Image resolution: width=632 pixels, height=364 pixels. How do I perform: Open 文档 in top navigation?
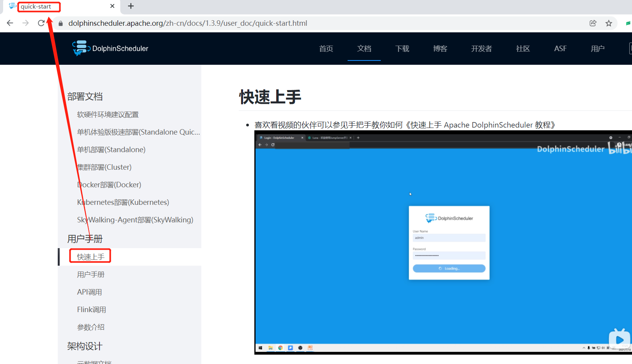(364, 48)
